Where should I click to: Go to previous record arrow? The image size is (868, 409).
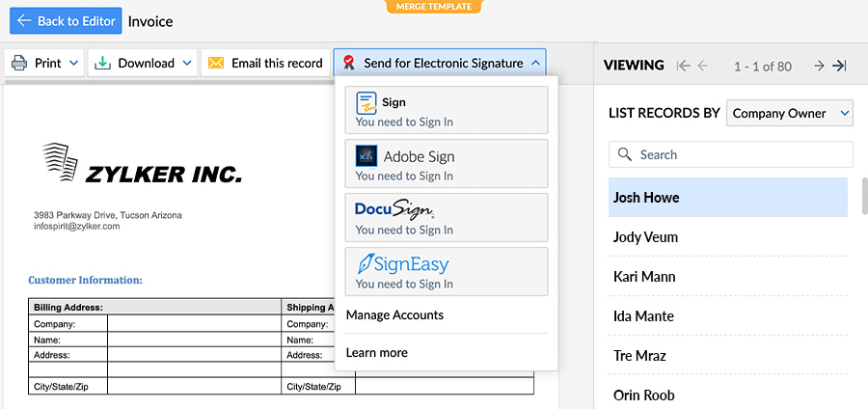click(x=703, y=66)
